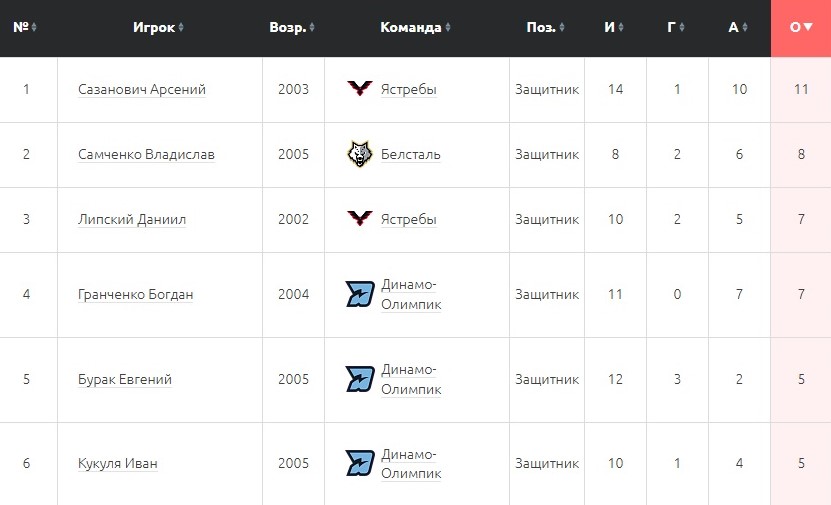Click the Белсталь wolf logo
Screen dimensions: 831x505
(360, 154)
